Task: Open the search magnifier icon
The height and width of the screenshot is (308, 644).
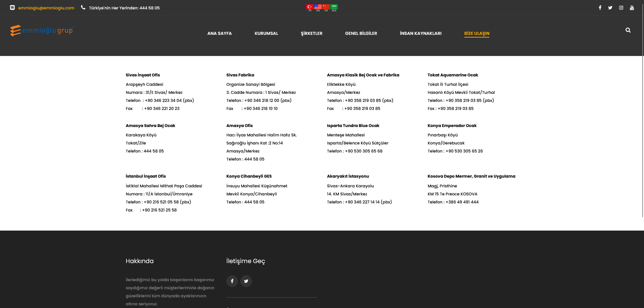Action: (x=628, y=30)
